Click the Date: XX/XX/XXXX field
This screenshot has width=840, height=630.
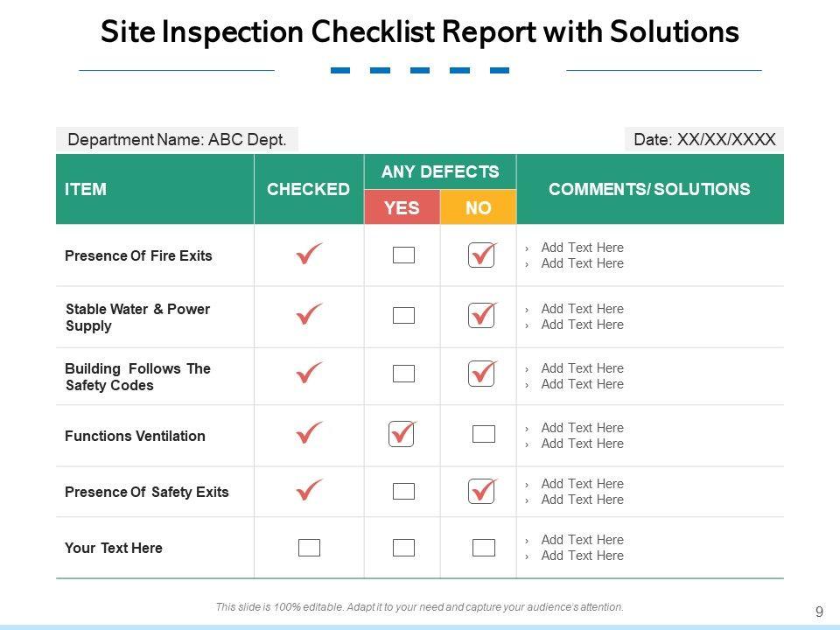(704, 139)
